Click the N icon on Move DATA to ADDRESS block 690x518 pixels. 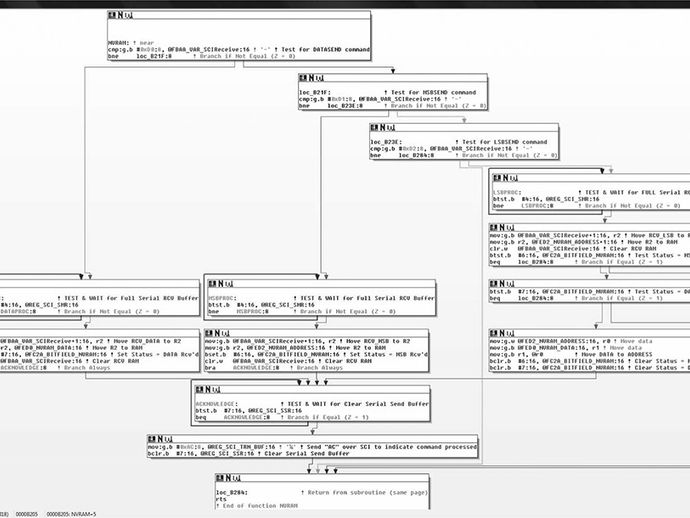[502, 333]
